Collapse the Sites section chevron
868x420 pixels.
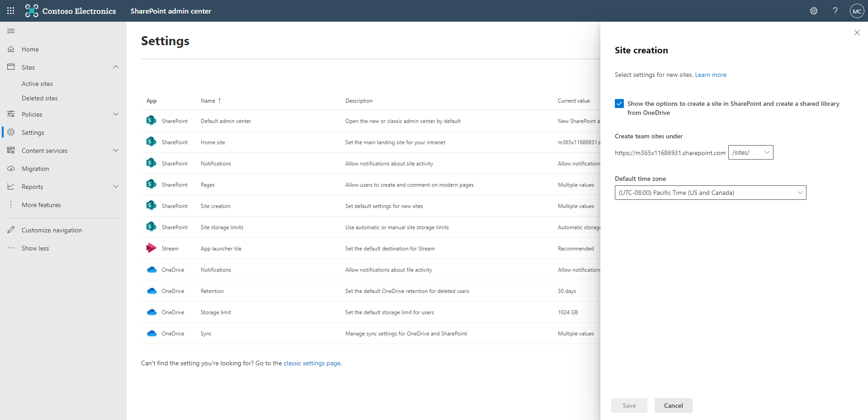point(116,67)
